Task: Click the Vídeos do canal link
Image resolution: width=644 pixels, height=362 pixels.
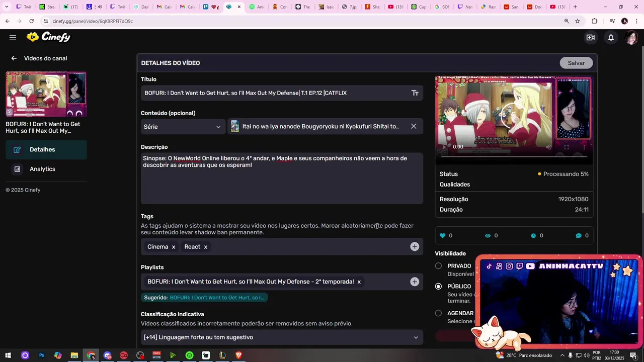Action: (45, 58)
